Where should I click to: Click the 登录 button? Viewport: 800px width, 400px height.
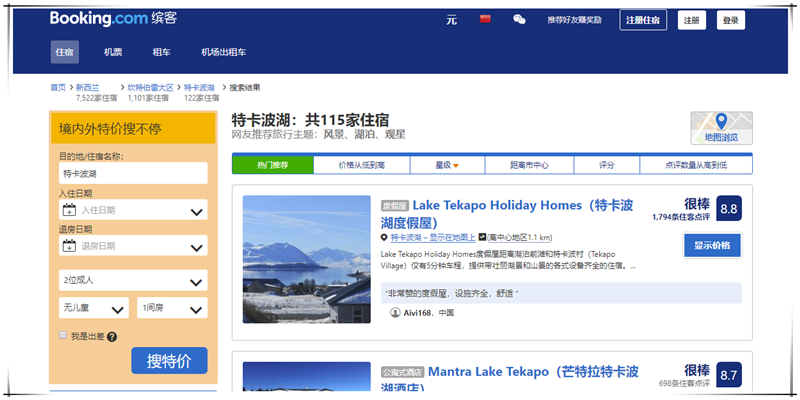pos(731,20)
